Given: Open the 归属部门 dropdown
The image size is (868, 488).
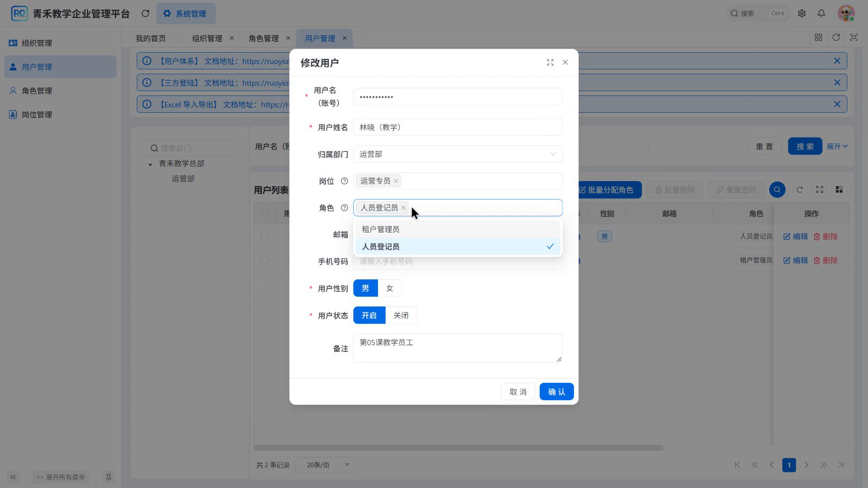Looking at the screenshot, I should 458,154.
